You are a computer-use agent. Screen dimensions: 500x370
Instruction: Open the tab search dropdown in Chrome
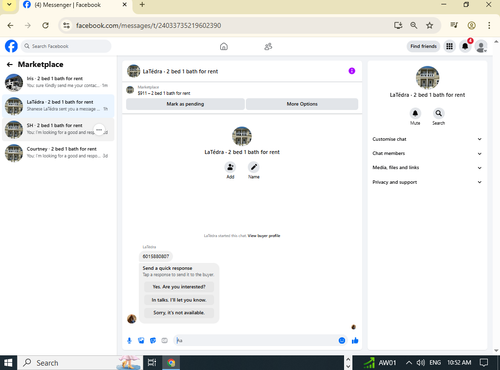coord(9,5)
